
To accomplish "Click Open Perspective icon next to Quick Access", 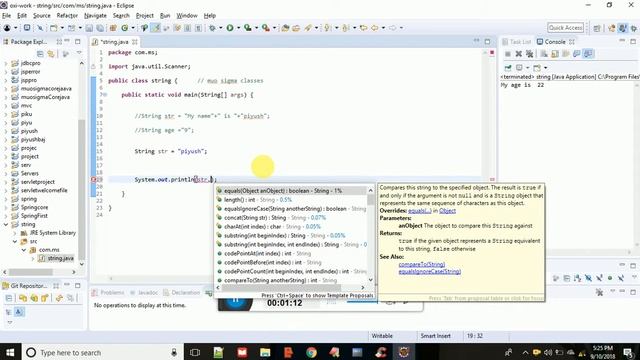I will coord(597,28).
